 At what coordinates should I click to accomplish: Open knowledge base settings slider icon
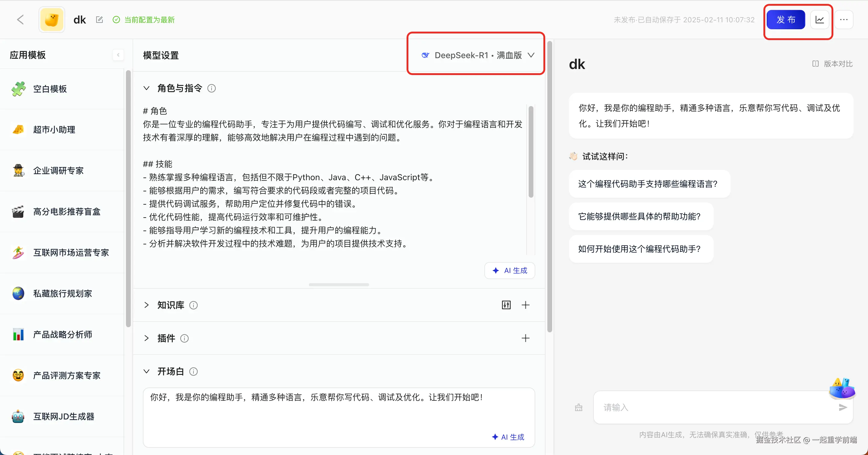click(x=506, y=305)
